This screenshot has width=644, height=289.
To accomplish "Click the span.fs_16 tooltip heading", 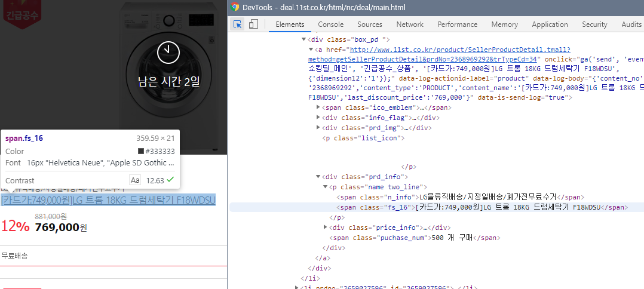I will 24,139.
